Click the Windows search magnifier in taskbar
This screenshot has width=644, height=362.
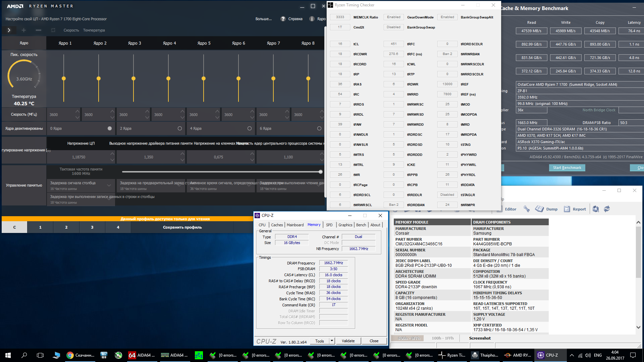tap(24, 355)
